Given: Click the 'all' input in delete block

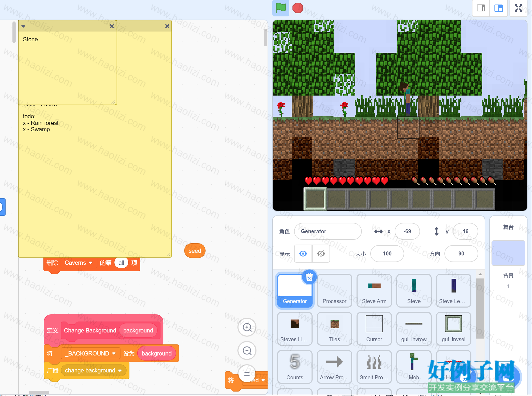Looking at the screenshot, I should point(121,263).
